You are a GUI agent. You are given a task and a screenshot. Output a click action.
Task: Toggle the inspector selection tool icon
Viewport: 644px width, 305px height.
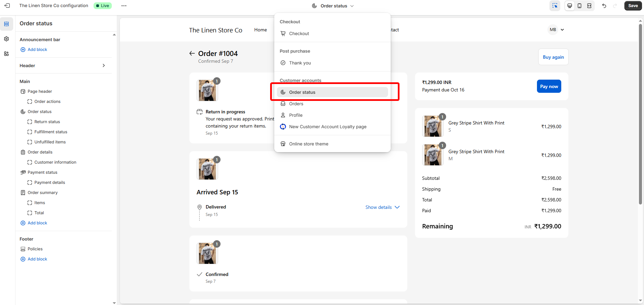[x=555, y=6]
